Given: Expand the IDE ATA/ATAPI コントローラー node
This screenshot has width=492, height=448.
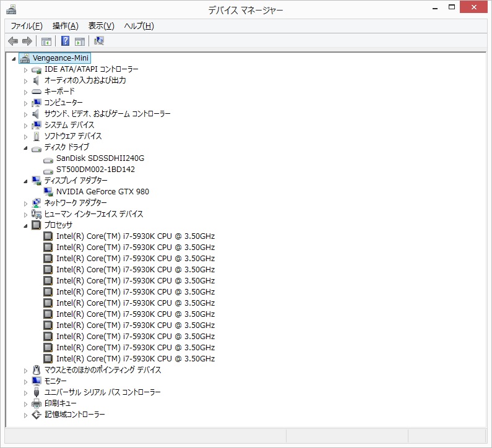Looking at the screenshot, I should (x=26, y=70).
